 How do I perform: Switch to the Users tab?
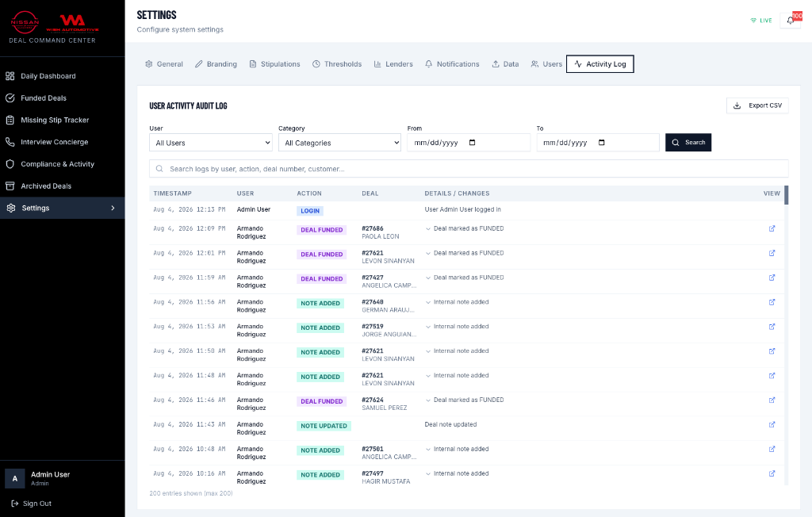pos(546,64)
